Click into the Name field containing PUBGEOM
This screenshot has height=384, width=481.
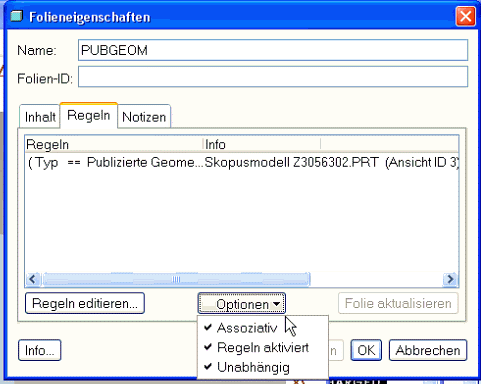click(273, 50)
